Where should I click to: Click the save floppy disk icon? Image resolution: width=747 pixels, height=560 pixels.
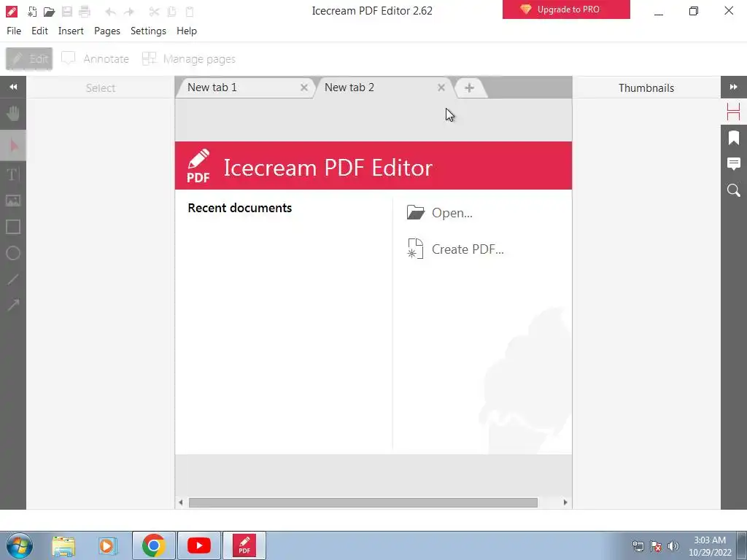(67, 12)
